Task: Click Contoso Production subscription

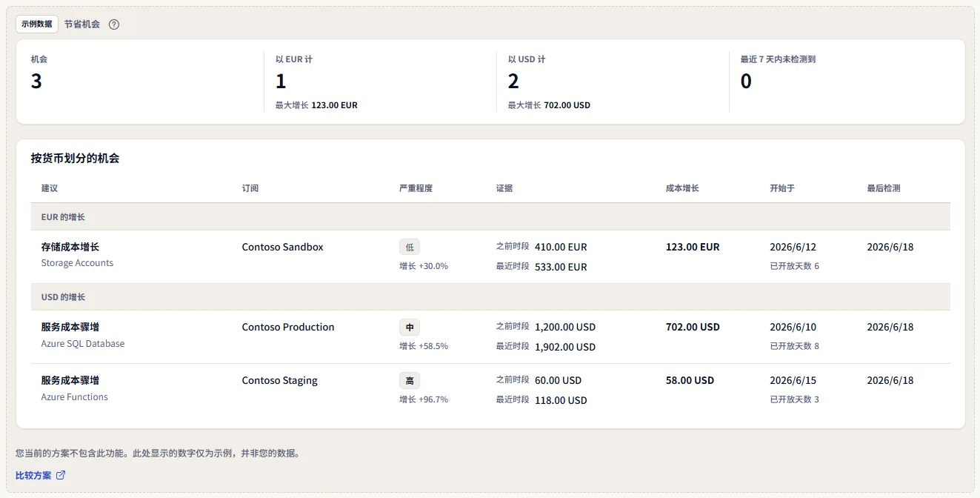Action: (288, 327)
